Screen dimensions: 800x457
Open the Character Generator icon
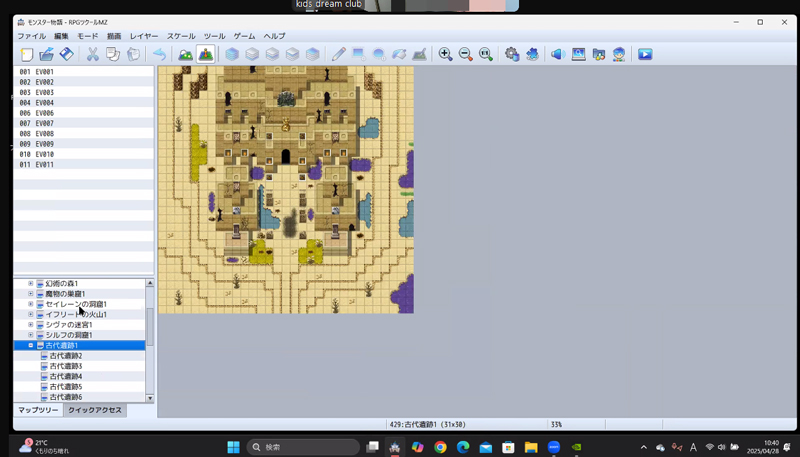[x=619, y=54]
